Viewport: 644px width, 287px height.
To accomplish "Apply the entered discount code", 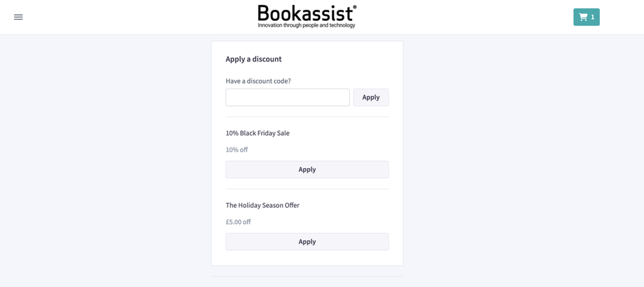I will point(370,97).
